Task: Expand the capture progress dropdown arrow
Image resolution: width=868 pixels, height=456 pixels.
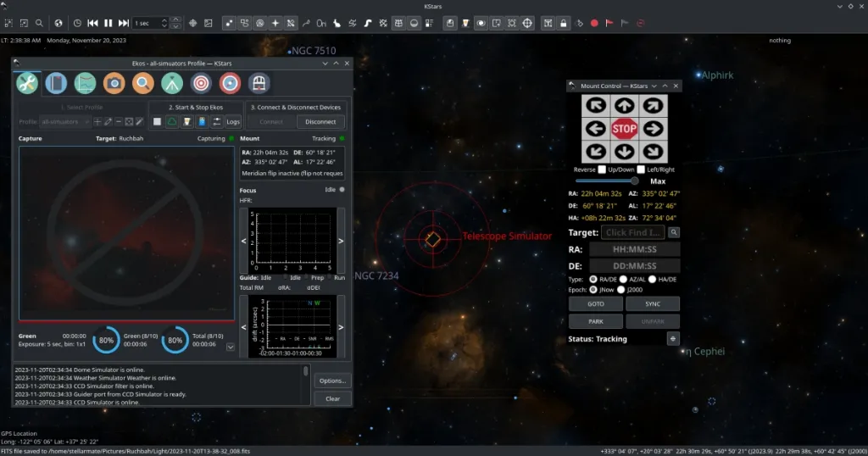Action: [231, 347]
